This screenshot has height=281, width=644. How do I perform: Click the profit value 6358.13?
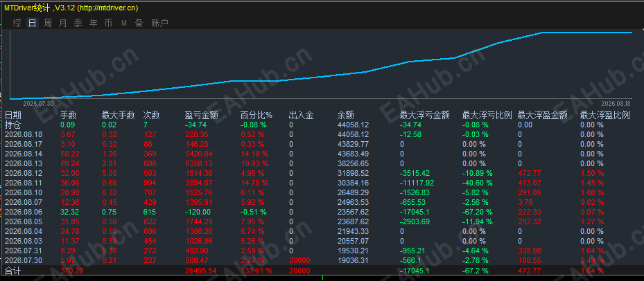(x=199, y=163)
